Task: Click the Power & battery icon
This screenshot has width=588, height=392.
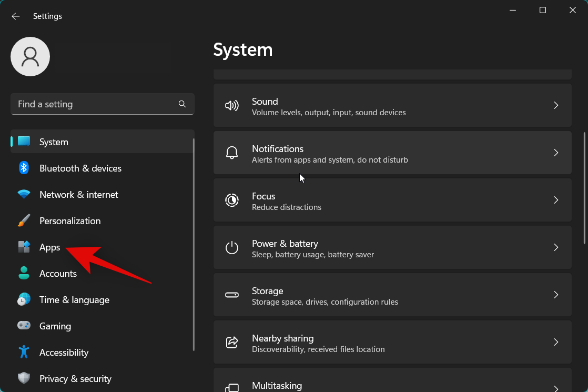Action: click(x=232, y=247)
